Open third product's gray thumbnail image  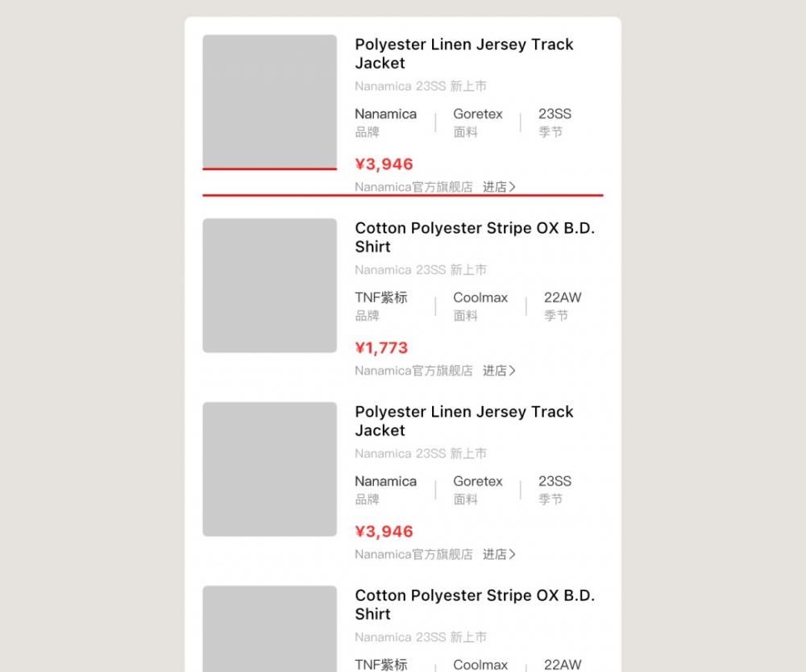click(269, 469)
